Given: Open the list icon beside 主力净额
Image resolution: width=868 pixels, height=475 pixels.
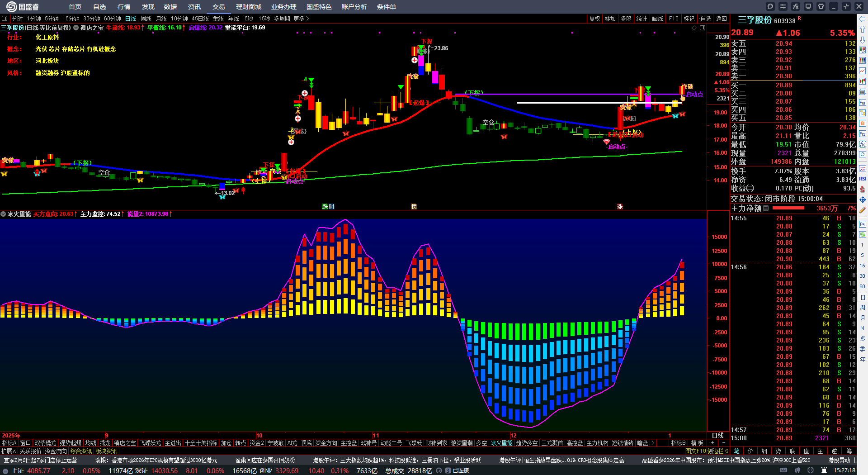Looking at the screenshot, I should click(766, 208).
